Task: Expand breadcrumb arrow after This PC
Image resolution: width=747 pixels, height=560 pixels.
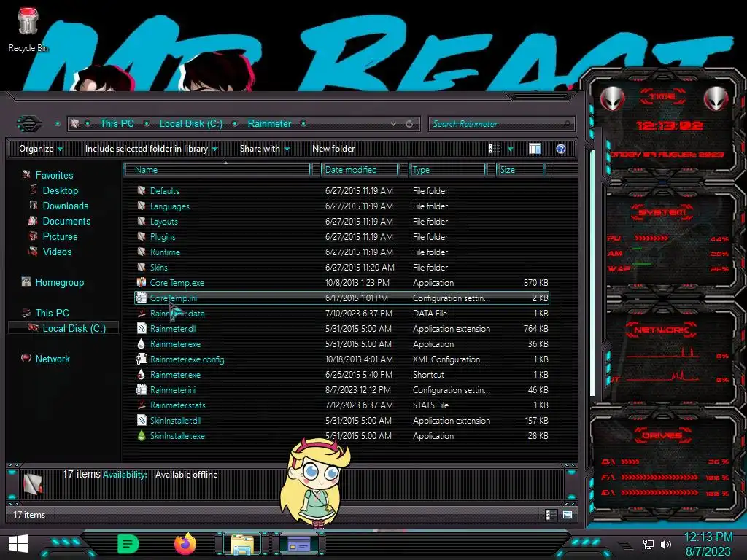Action: point(147,124)
